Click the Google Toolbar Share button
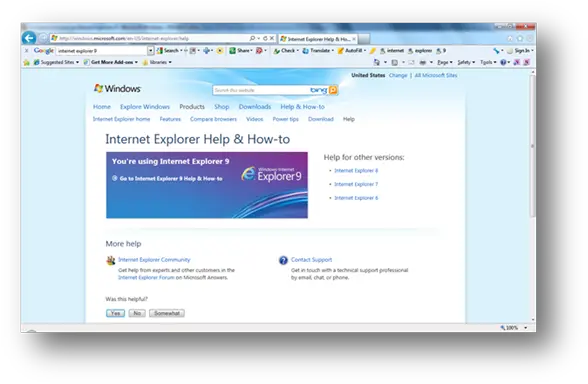Viewport: 588px width, 384px height. (x=241, y=51)
